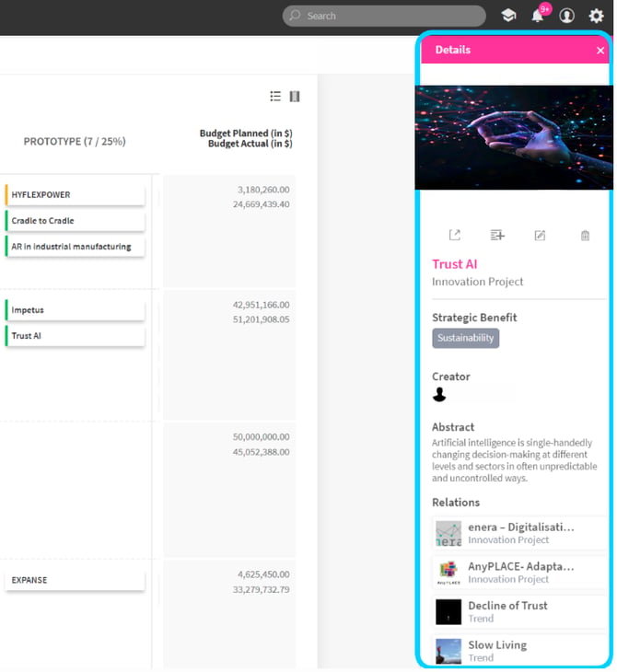Open the user profile icon
The image size is (617, 672).
567,16
